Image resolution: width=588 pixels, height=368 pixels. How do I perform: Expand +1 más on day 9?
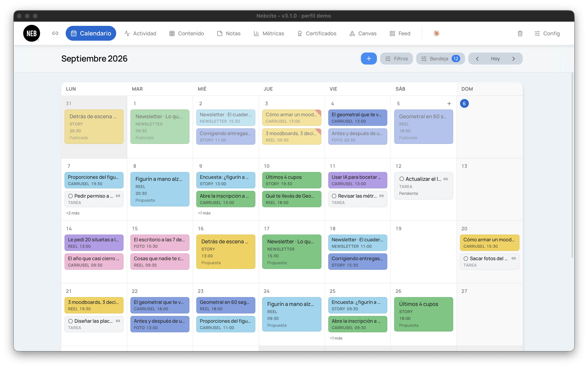click(204, 213)
